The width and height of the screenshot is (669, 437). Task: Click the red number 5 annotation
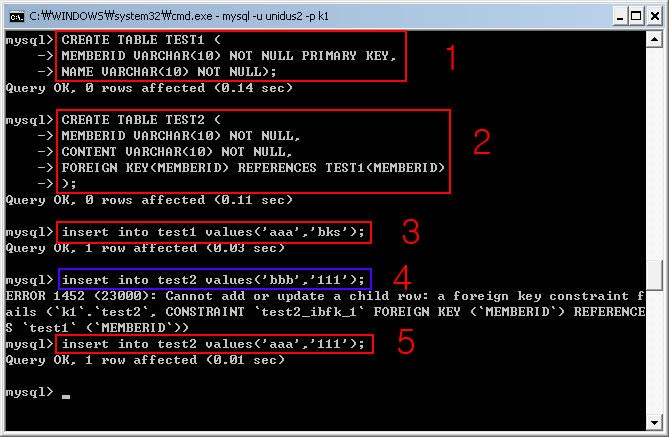pyautogui.click(x=406, y=342)
